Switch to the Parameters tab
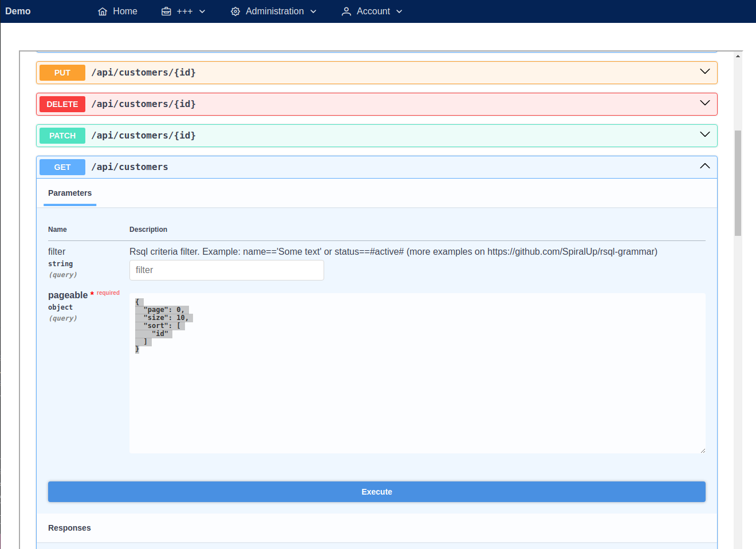This screenshot has height=549, width=756. [69, 193]
